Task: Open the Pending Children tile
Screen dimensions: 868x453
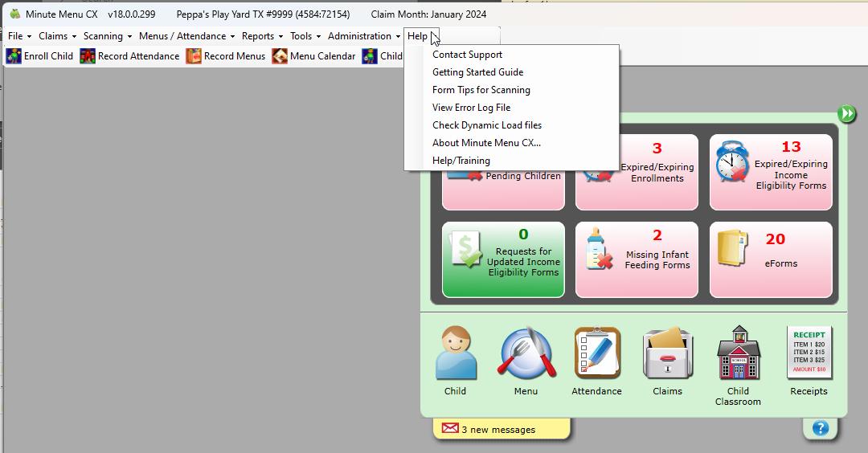Action: pos(503,190)
